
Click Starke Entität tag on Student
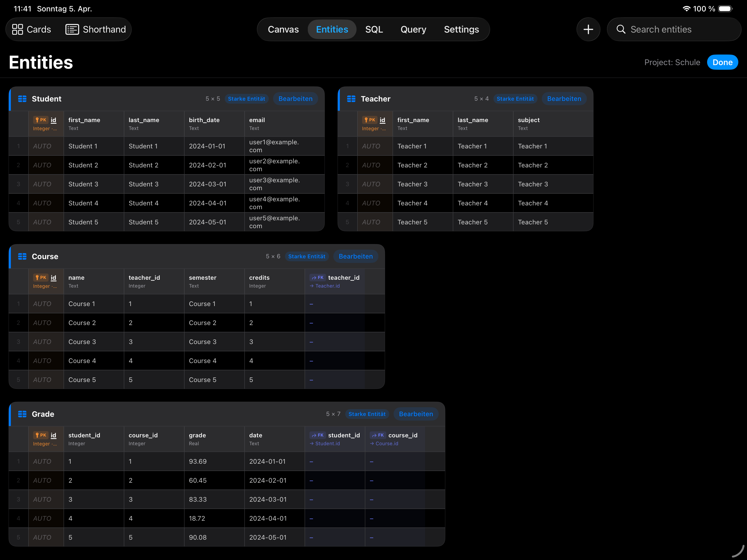tap(246, 99)
